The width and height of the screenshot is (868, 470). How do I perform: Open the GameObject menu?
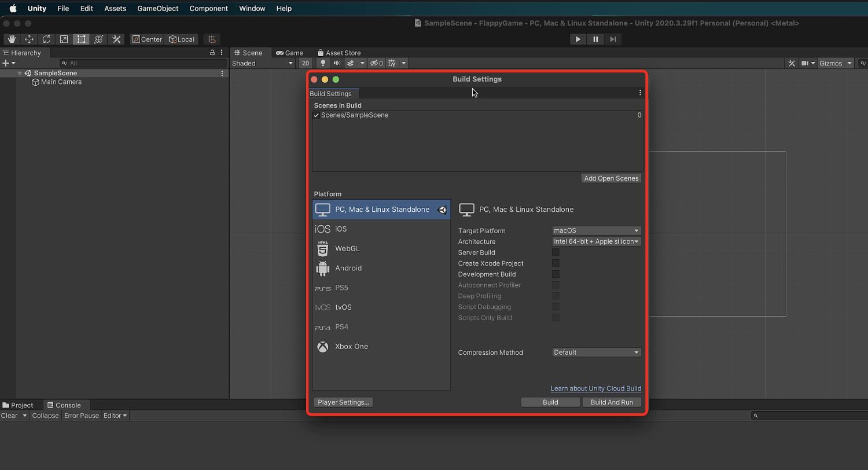[158, 9]
